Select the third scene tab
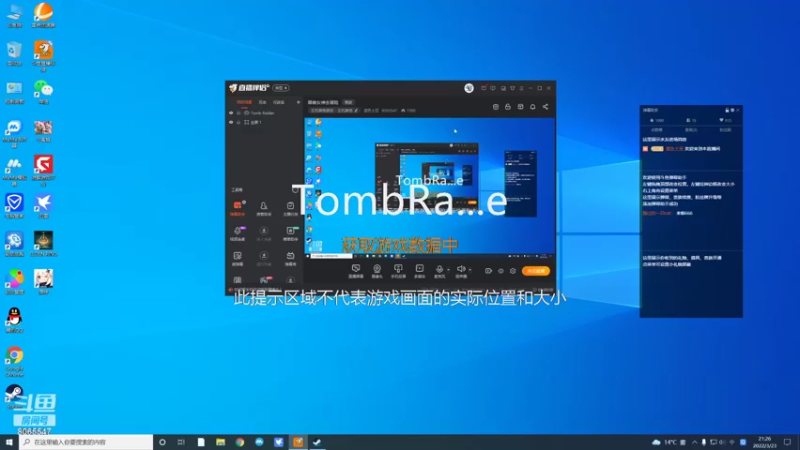 click(x=279, y=102)
